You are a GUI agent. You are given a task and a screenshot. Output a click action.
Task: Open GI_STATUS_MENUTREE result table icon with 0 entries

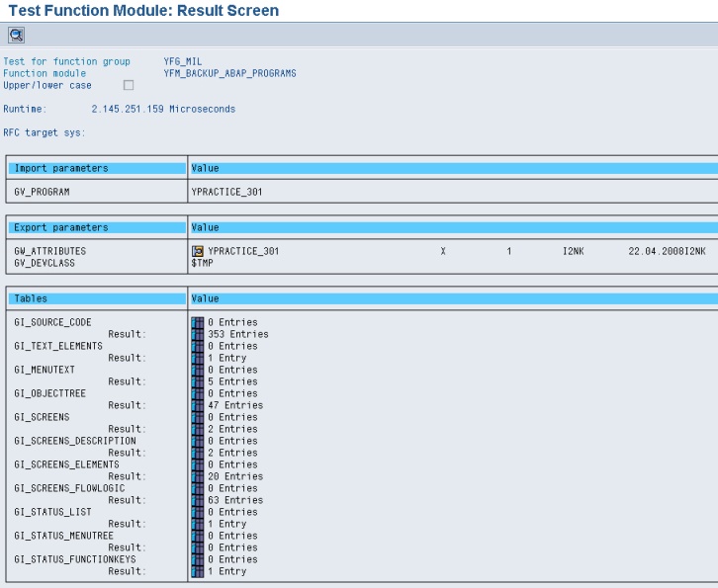[198, 547]
